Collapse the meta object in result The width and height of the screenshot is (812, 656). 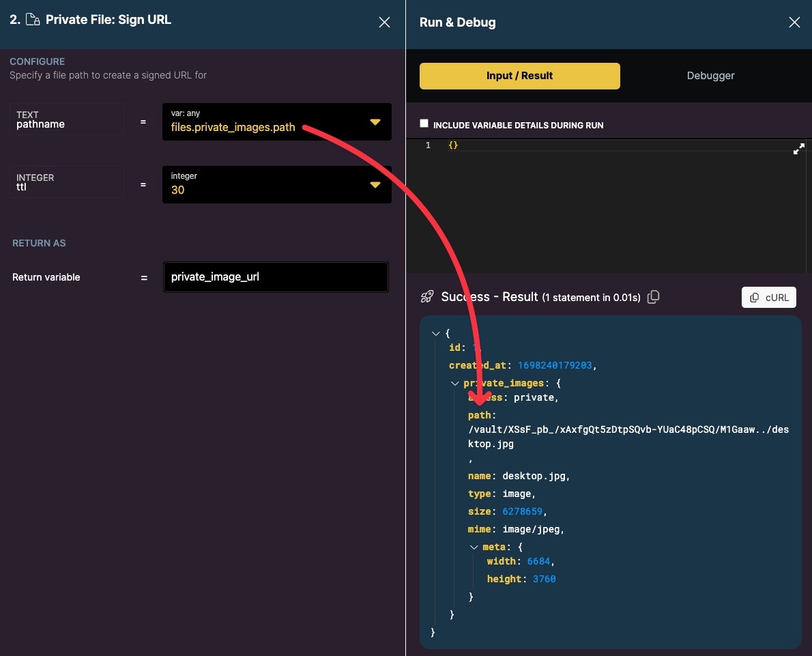coord(474,547)
